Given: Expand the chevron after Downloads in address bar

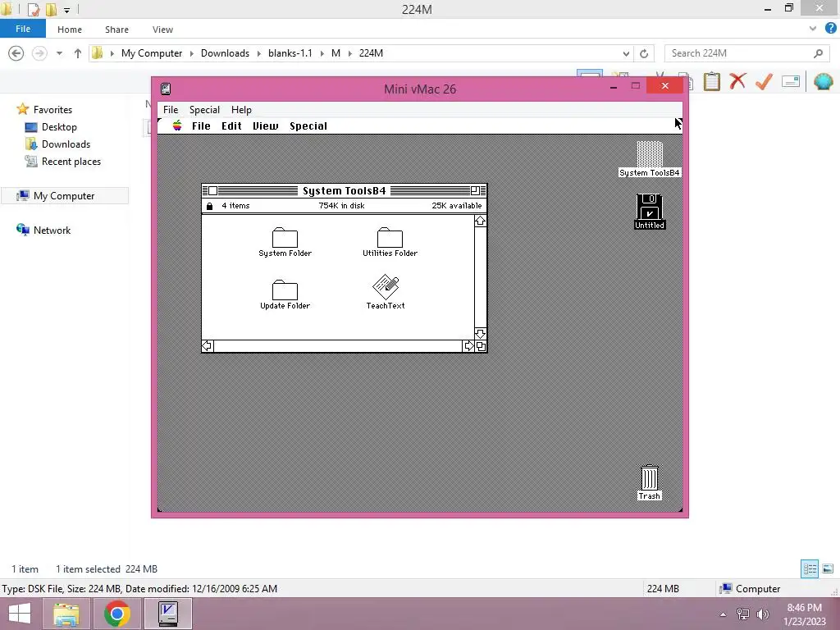Looking at the screenshot, I should (258, 53).
